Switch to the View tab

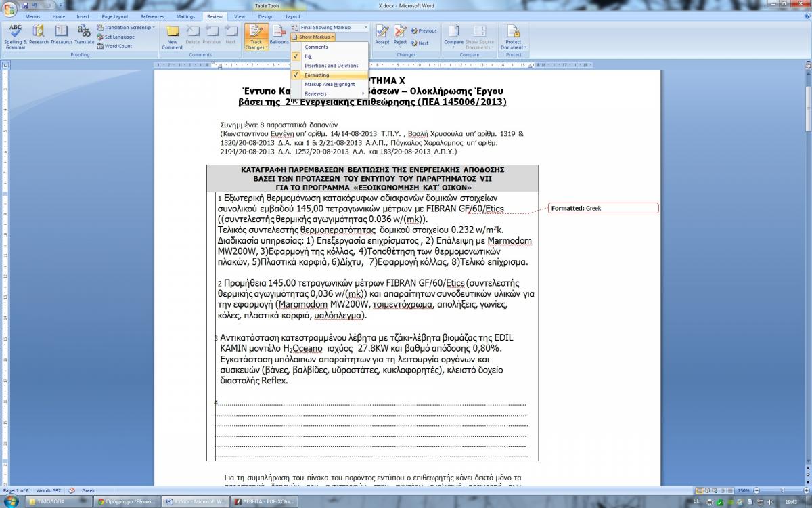[x=240, y=16]
